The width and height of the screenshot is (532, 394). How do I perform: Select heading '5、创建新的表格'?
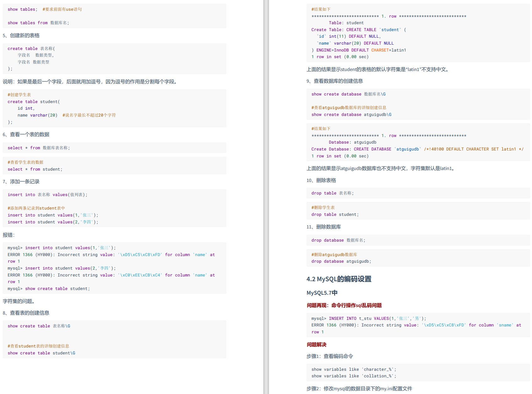pyautogui.click(x=21, y=36)
